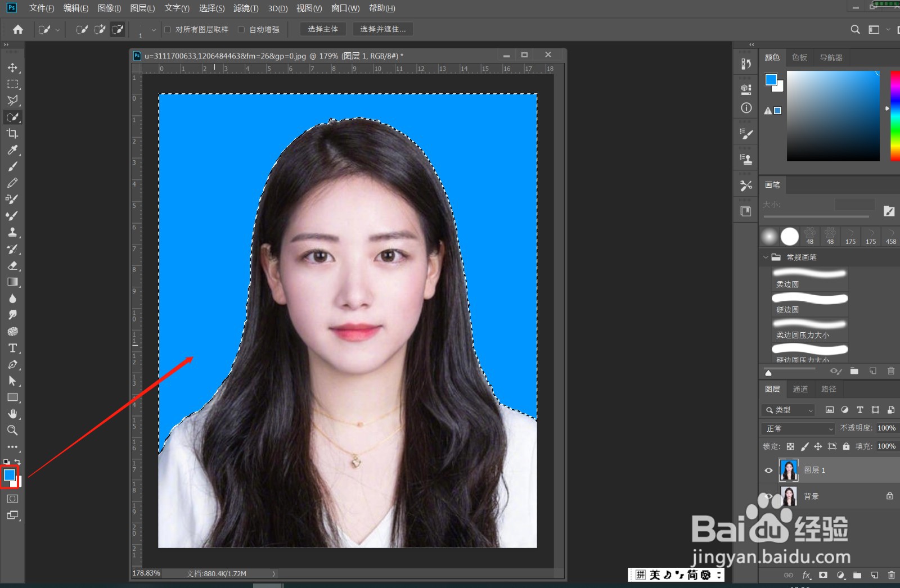Screen dimensions: 900x588
Task: Choose Add to selection mode
Action: coord(100,29)
